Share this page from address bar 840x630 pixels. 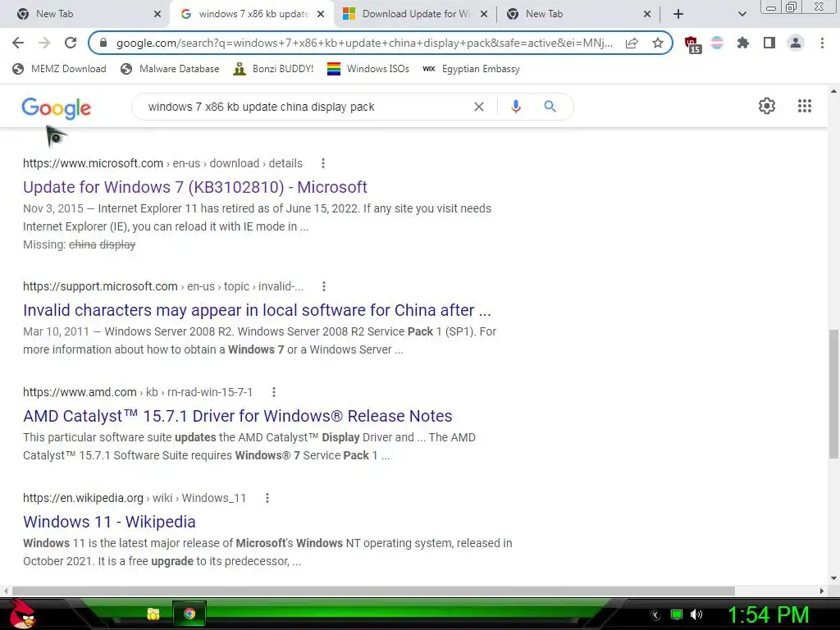click(x=632, y=43)
